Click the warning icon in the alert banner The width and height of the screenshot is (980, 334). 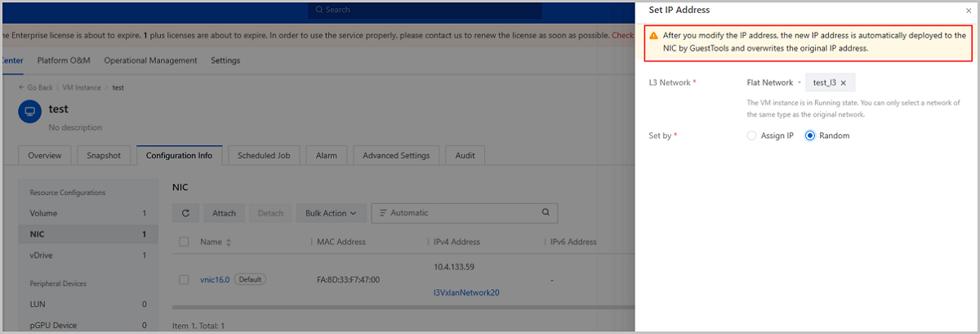click(653, 37)
